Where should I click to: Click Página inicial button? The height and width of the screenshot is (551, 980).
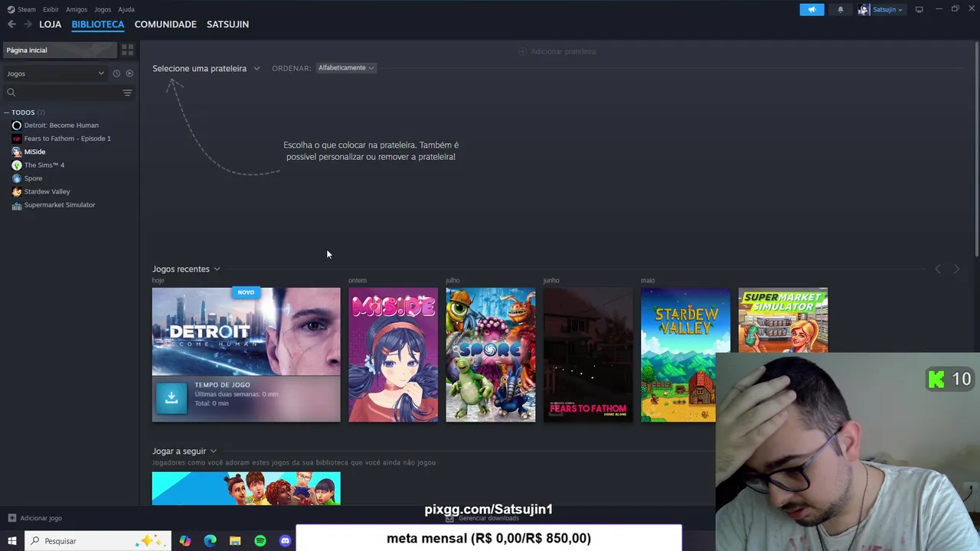60,51
